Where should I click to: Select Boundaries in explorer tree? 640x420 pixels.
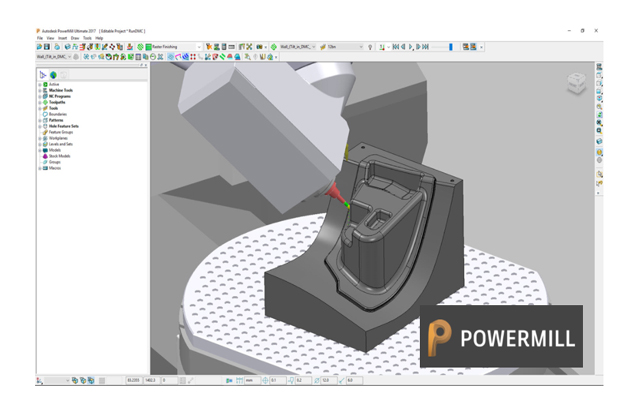[x=58, y=114]
